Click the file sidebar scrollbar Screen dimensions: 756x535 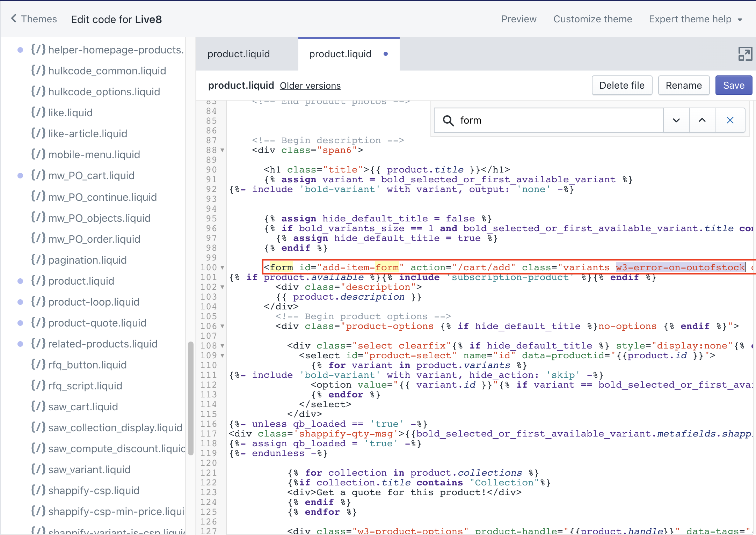(x=190, y=398)
